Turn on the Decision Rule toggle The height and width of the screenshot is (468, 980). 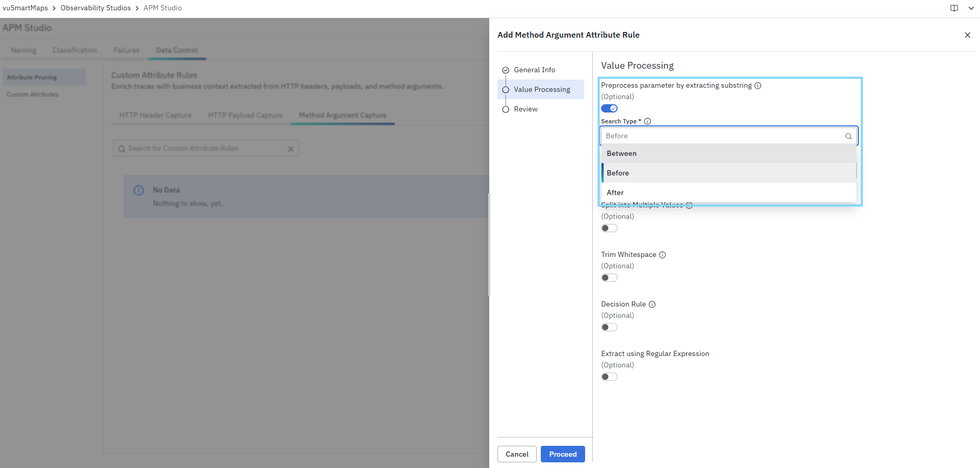coord(609,327)
